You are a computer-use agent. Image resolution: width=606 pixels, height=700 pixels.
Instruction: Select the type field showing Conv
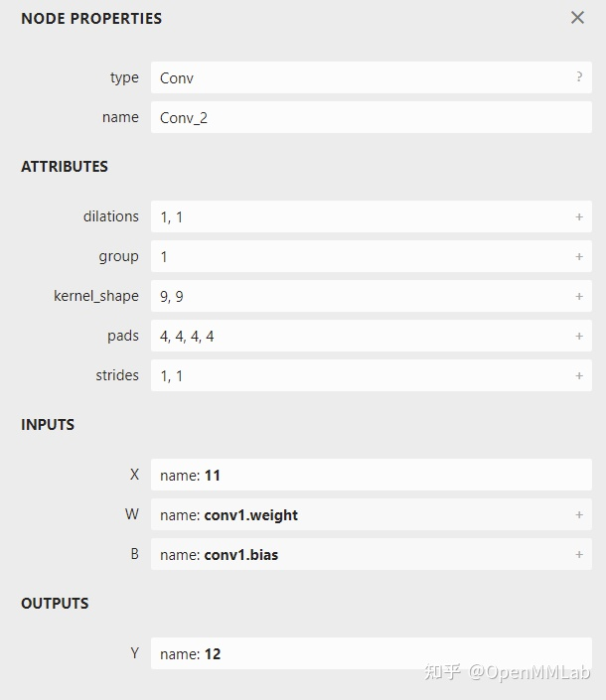[372, 77]
